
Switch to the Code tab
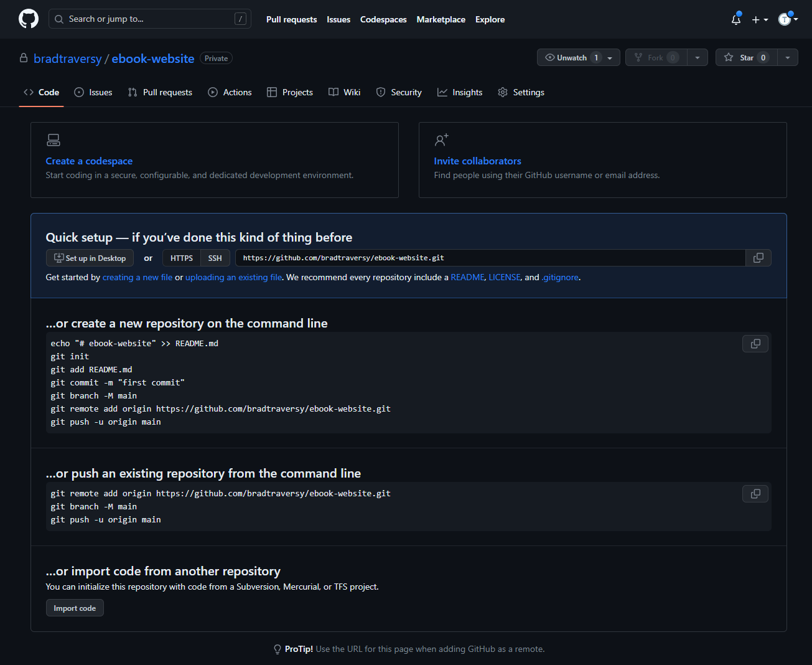coord(42,92)
